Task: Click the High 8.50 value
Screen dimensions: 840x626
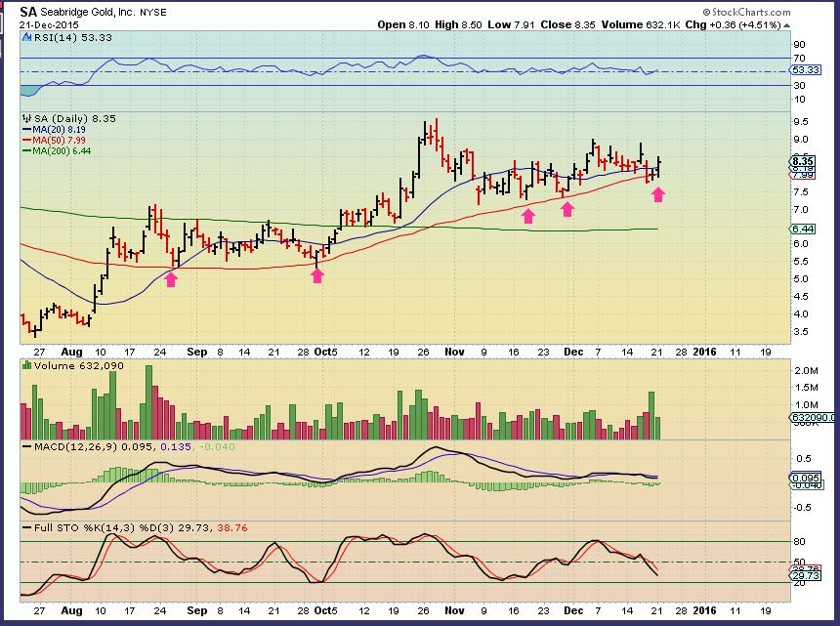Action: point(458,24)
